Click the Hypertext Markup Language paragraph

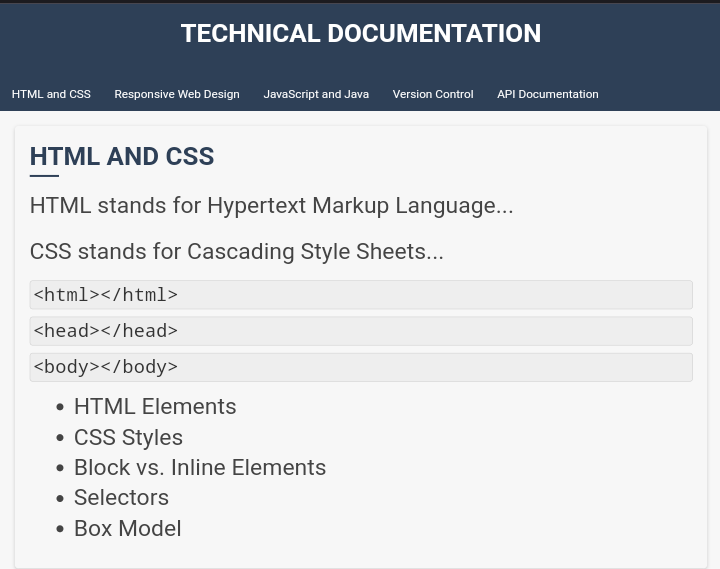271,205
